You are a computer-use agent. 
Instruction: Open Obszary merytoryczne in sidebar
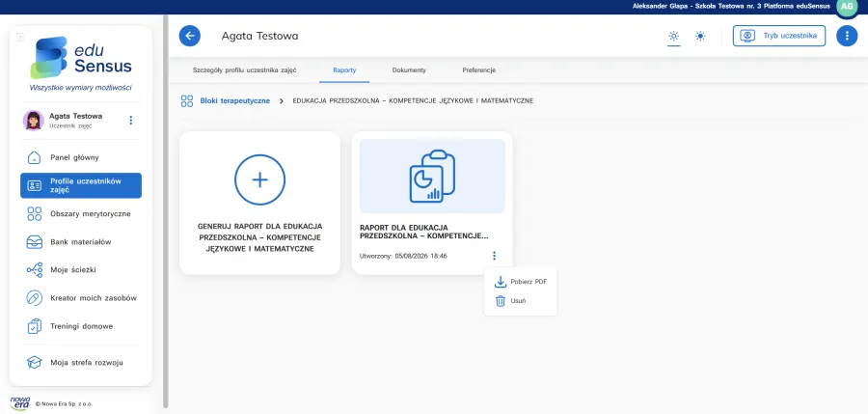[81, 213]
